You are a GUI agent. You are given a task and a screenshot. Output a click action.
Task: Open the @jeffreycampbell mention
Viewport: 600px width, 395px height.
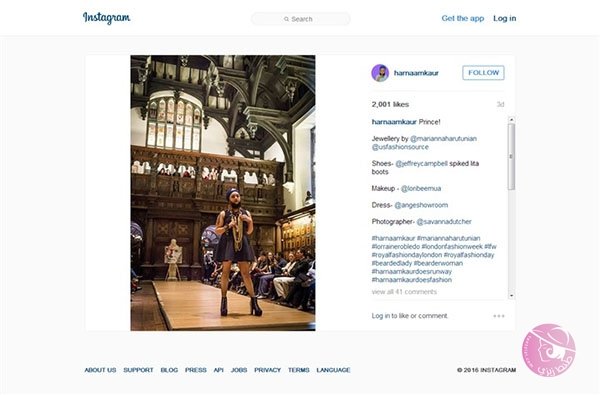tap(421, 163)
